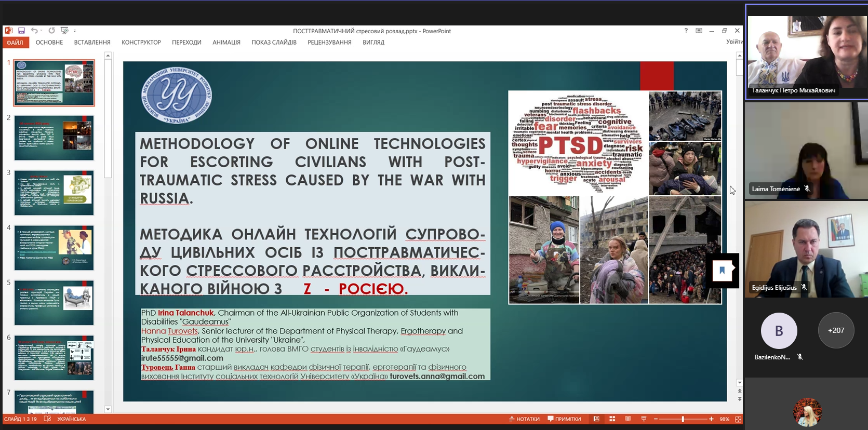Click the bookmark button beside the shared screen

click(x=722, y=271)
